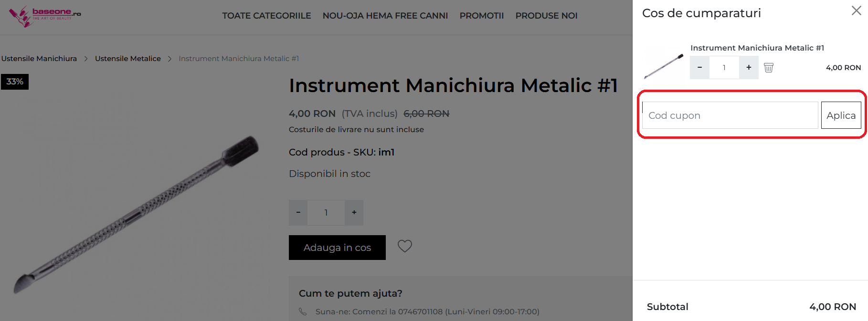Close the shopping cart panel
The width and height of the screenshot is (868, 321).
[x=856, y=11]
